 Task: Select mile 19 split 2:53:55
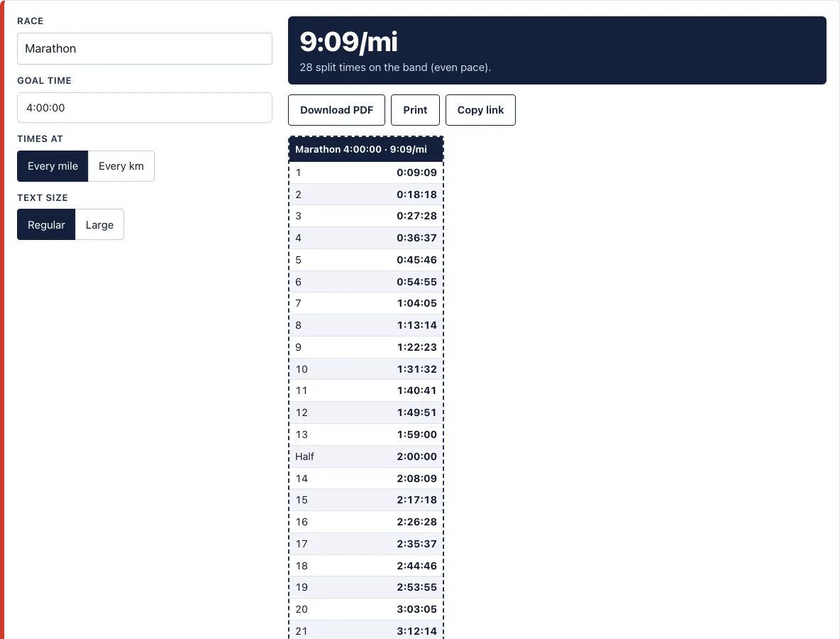click(416, 588)
